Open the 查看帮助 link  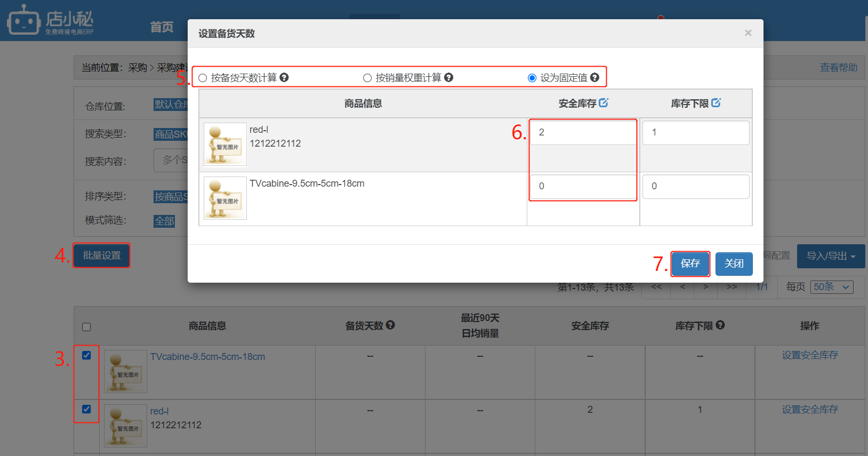pos(839,68)
